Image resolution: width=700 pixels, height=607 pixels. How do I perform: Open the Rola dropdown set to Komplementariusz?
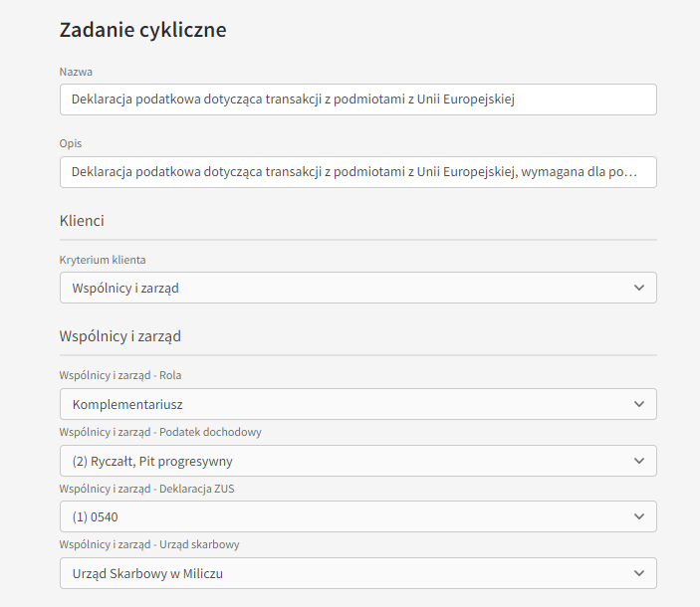pos(358,404)
